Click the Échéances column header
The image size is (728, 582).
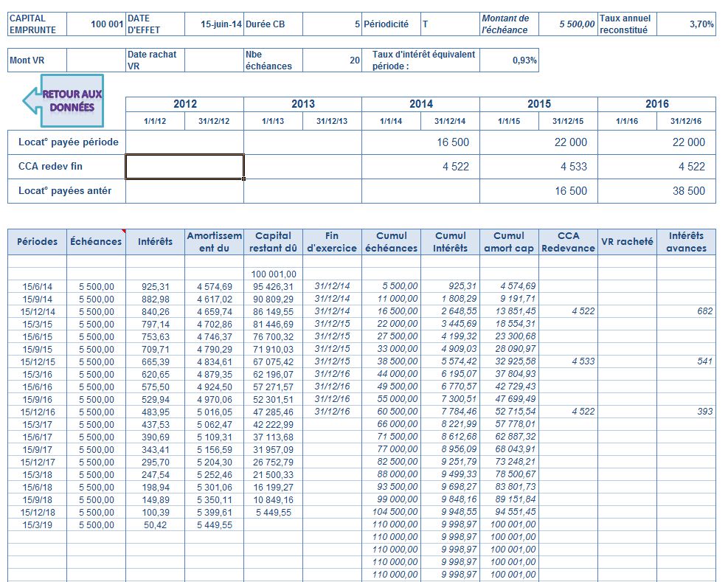[96, 241]
